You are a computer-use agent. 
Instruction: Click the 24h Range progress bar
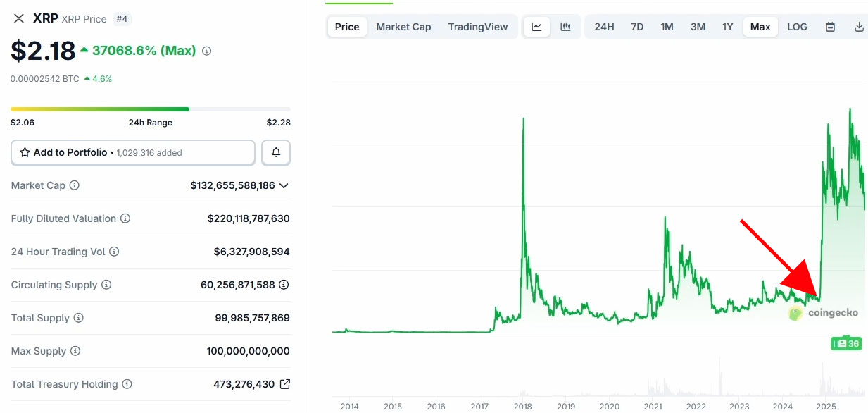pos(151,109)
